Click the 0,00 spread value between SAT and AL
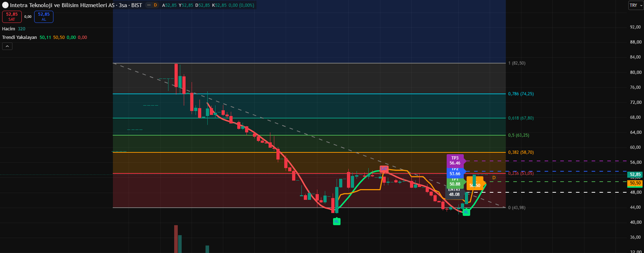The width and height of the screenshot is (644, 253). (28, 17)
